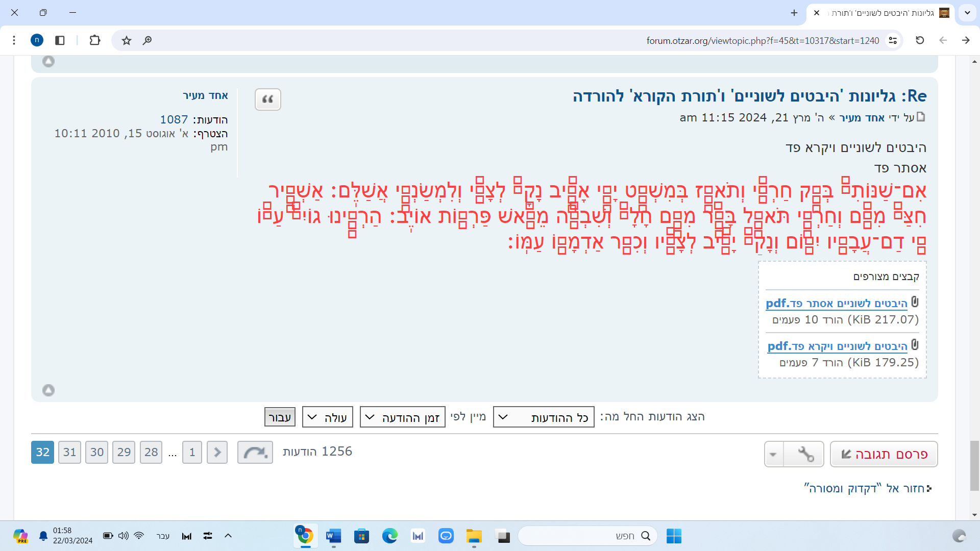
Task: Open the browser three-dot menu
Action: (14, 40)
